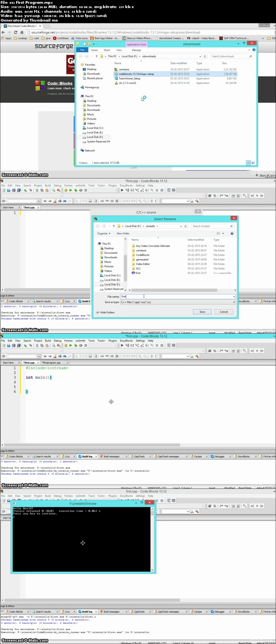Open the CppCheck messages log tab below the console window
The height and width of the screenshot is (644, 276).
[x=168, y=612]
